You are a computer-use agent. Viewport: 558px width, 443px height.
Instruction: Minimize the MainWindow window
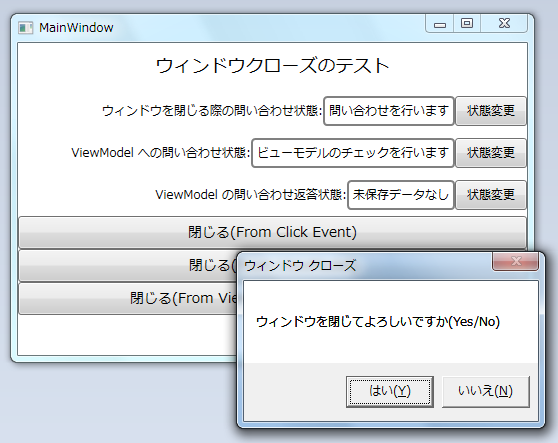pos(440,24)
